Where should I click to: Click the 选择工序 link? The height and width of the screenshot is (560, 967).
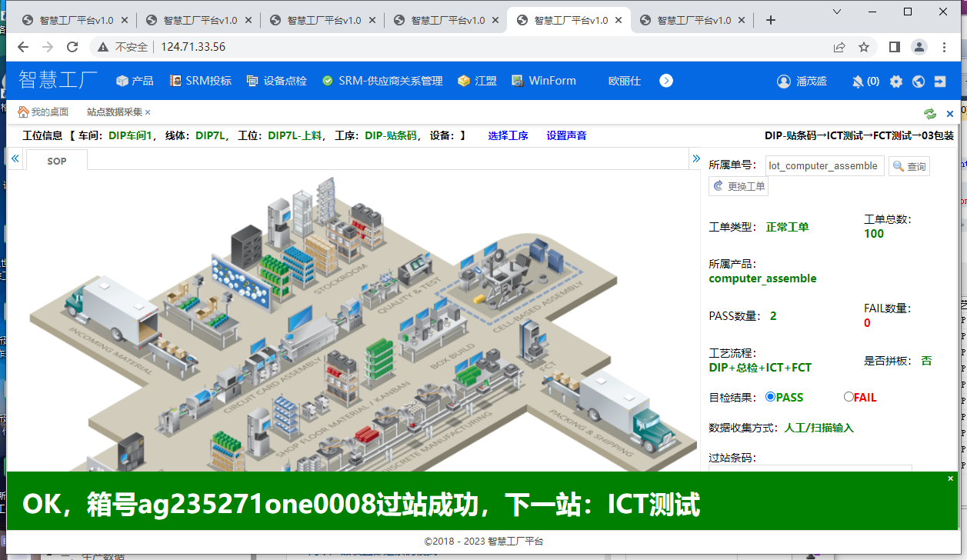click(508, 135)
